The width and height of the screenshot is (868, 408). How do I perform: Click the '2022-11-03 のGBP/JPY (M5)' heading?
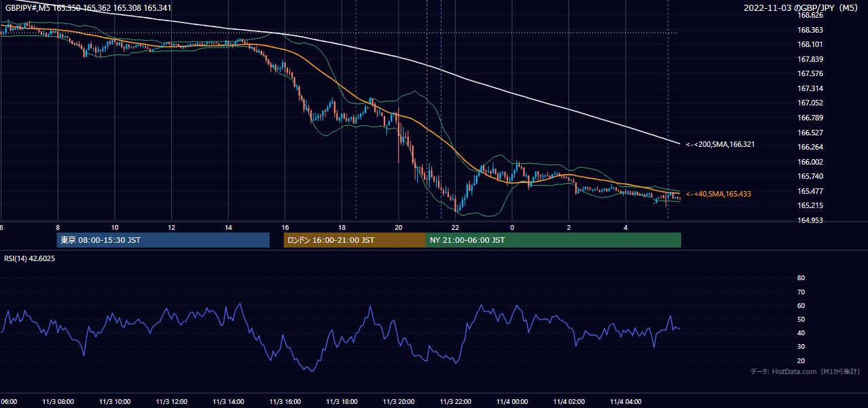pos(802,8)
